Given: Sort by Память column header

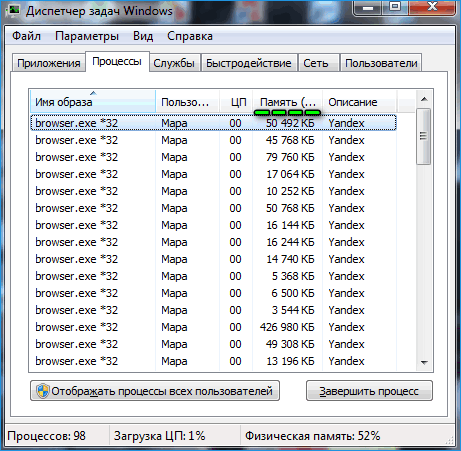Looking at the screenshot, I should click(x=287, y=101).
